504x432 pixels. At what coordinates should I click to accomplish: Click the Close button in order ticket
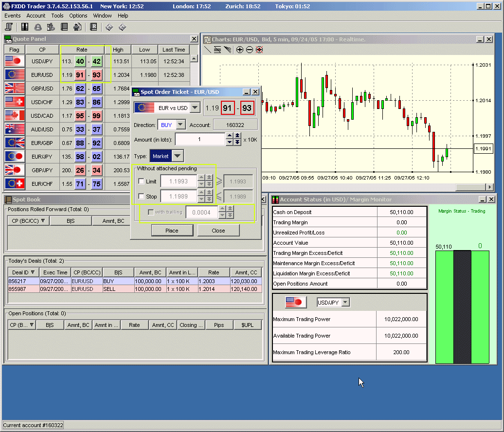pos(218,231)
